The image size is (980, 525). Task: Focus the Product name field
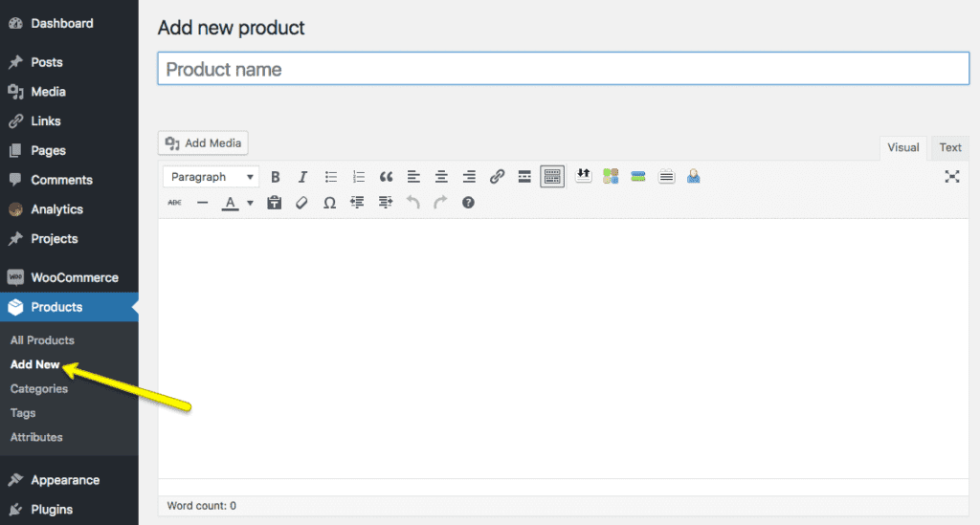point(563,69)
